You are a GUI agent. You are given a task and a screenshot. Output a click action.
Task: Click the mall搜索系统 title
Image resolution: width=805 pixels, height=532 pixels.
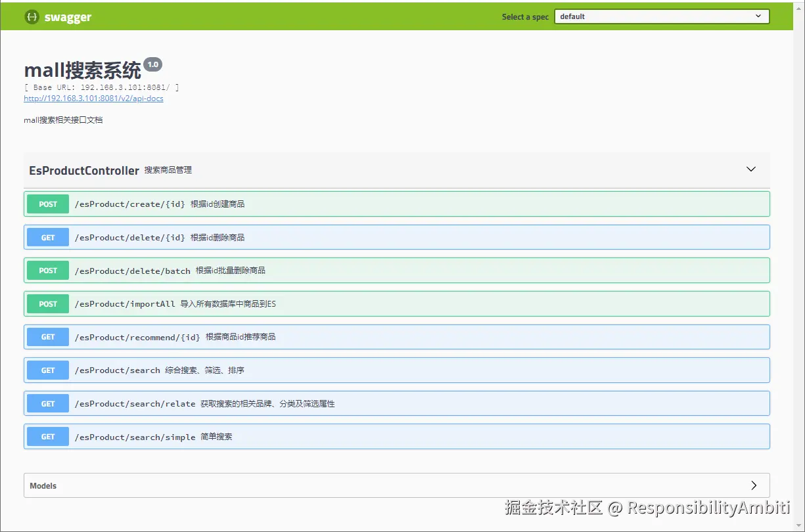[x=82, y=70]
